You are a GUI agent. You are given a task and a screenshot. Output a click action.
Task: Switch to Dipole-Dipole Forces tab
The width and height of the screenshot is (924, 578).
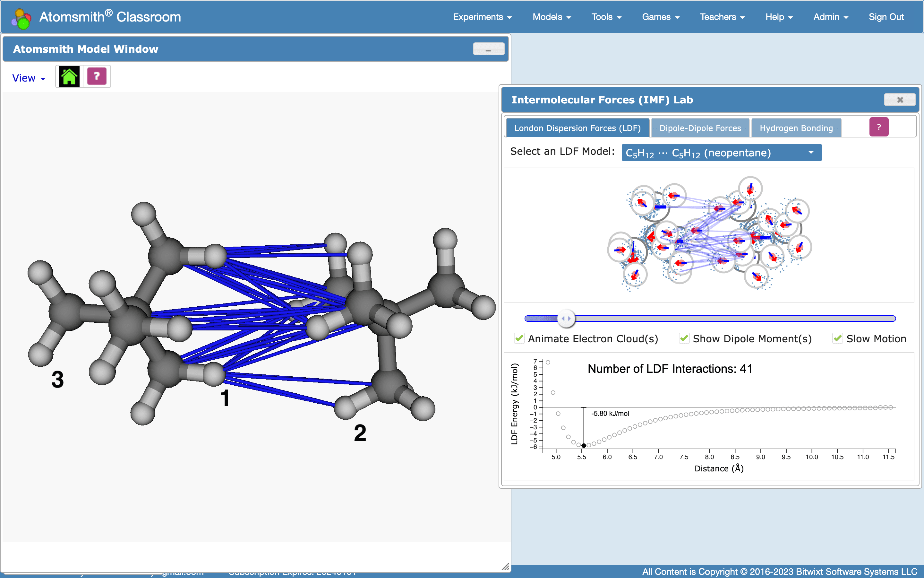pos(700,128)
